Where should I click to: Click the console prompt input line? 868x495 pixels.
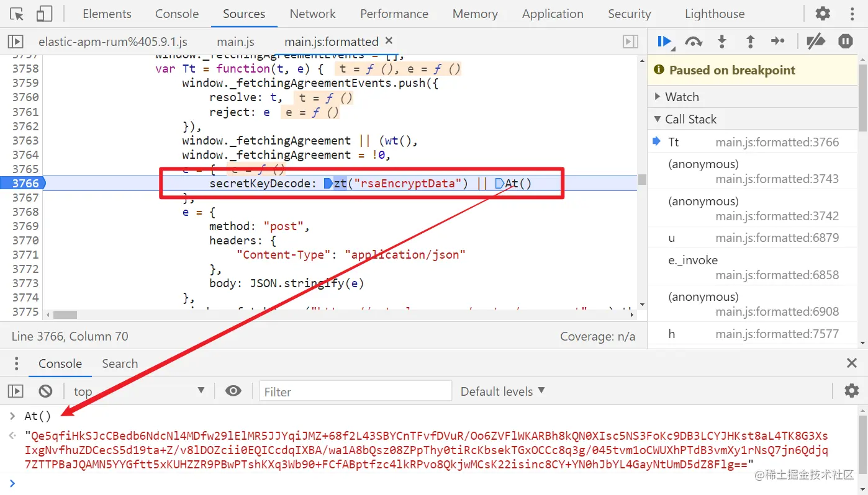click(435, 483)
